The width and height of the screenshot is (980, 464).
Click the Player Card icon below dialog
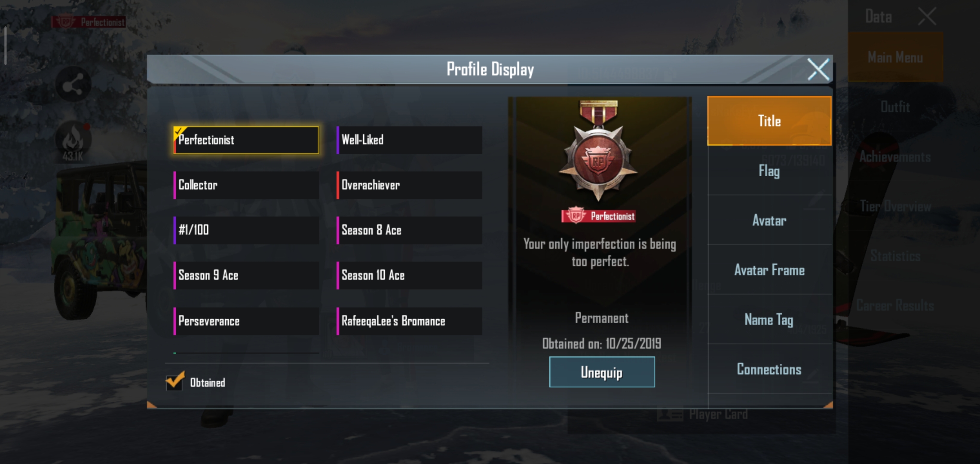670,414
